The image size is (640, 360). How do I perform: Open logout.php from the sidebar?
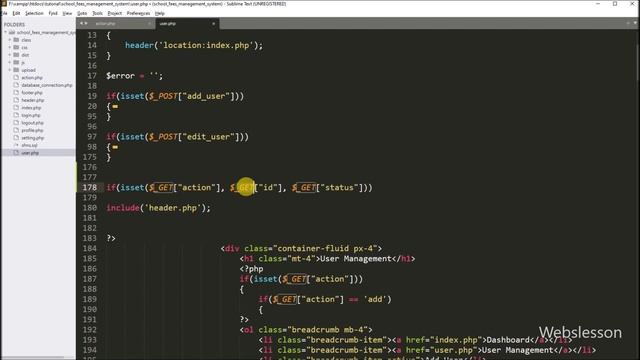click(x=32, y=123)
